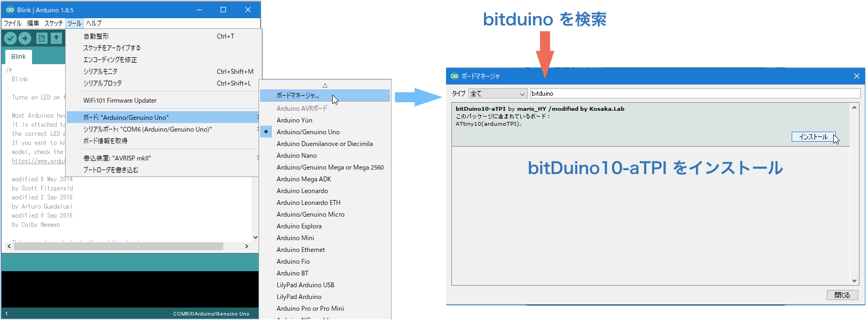Expand ボード: "Arduino/Genuino Uno" submenu
The image size is (868, 322).
(x=163, y=118)
